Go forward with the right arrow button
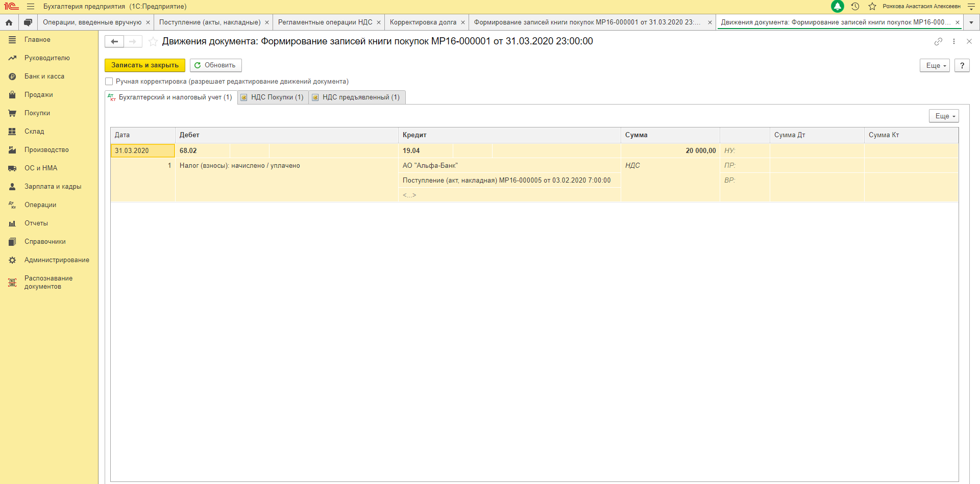The width and height of the screenshot is (980, 484). point(133,42)
